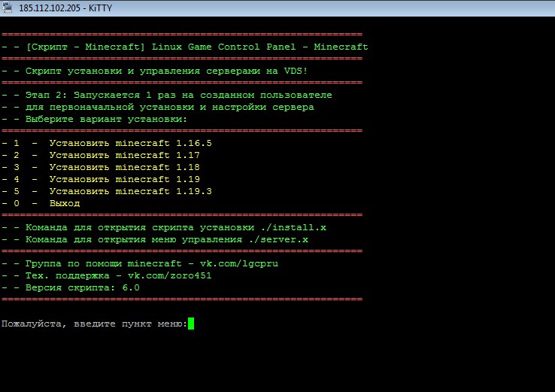Click the 185.112.102.205 - KiTTY window title

(x=62, y=8)
